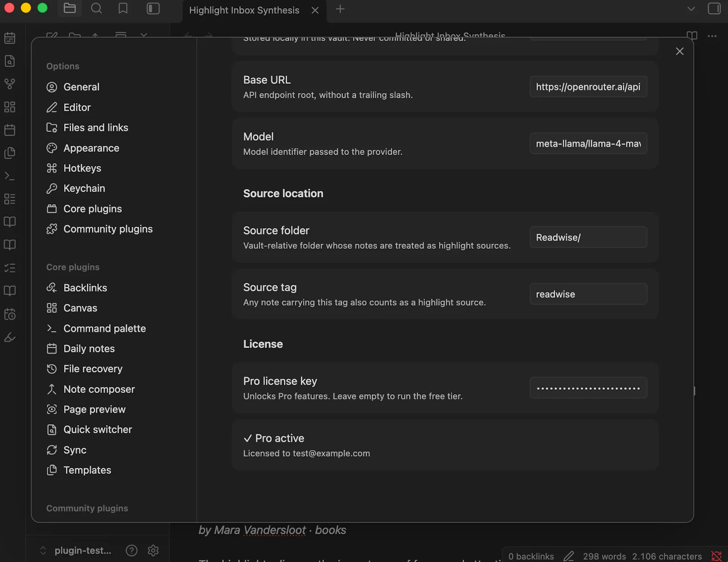Click the 'Source location' heading

tap(283, 194)
